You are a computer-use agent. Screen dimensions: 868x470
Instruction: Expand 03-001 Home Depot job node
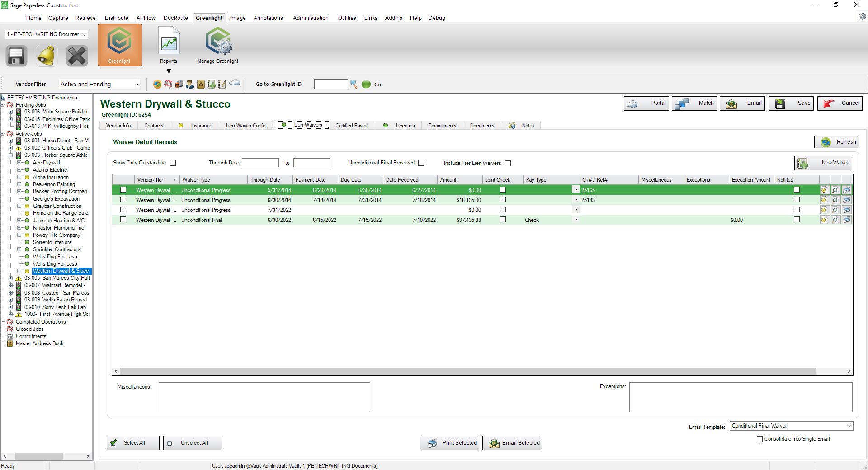[x=11, y=141]
